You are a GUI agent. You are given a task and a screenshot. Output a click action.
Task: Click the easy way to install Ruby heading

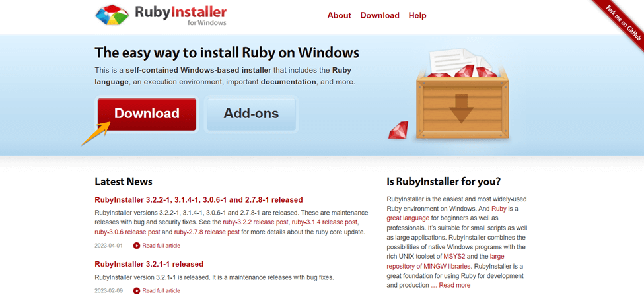tap(227, 53)
